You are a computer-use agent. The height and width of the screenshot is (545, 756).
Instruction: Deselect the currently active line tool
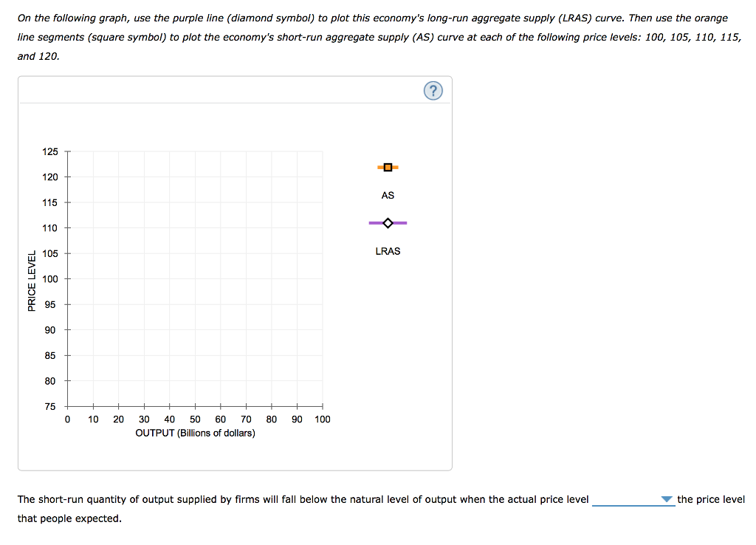click(x=387, y=168)
